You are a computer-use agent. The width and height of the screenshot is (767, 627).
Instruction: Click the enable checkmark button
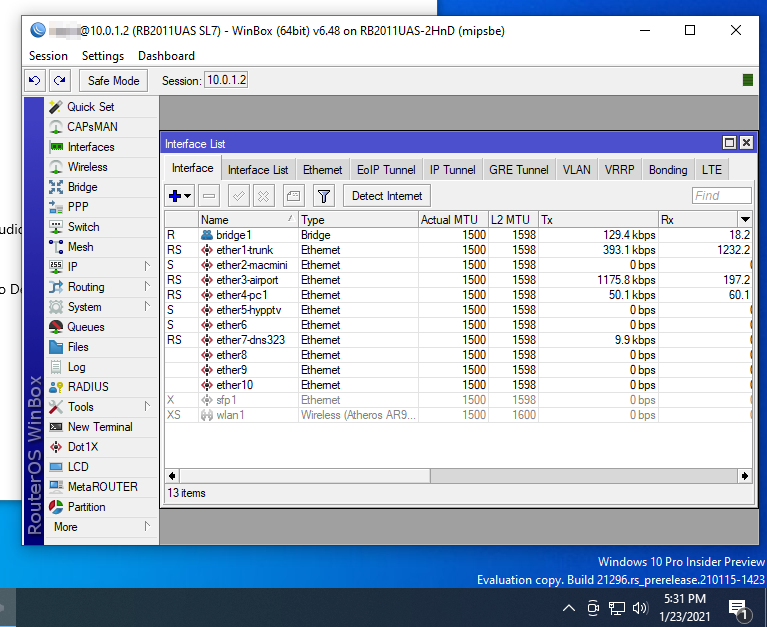point(239,196)
